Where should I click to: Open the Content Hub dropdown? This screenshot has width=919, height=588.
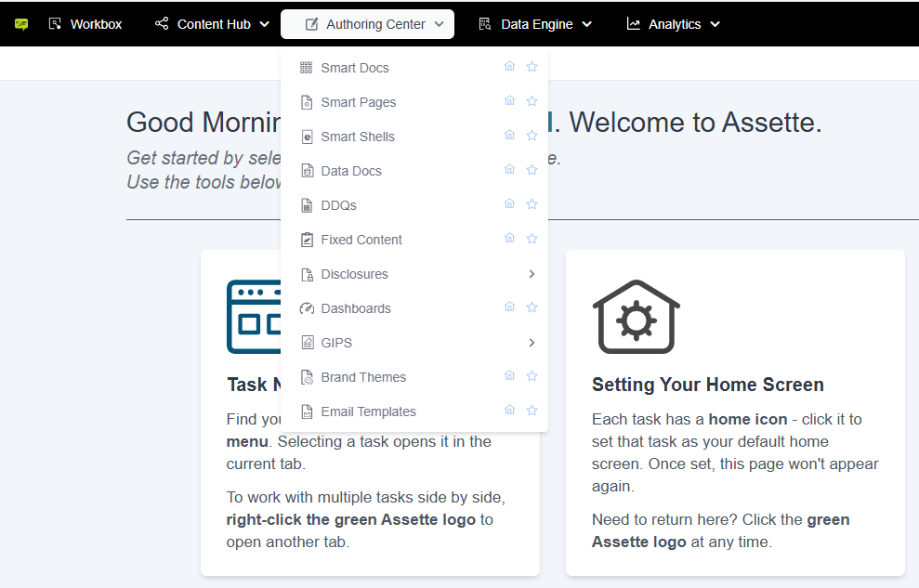[212, 24]
